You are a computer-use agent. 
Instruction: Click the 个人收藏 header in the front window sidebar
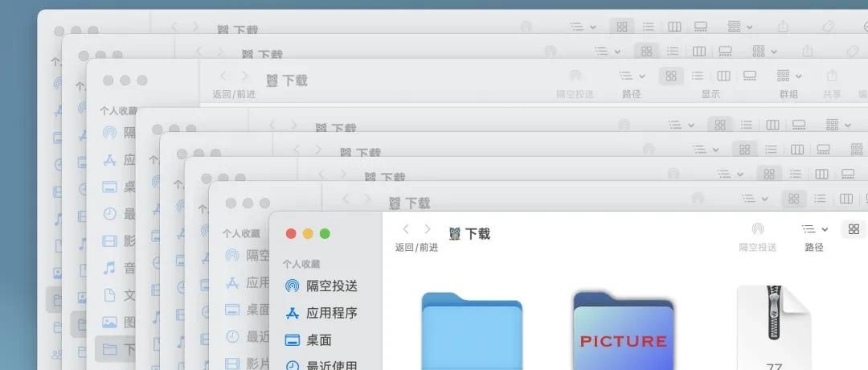[301, 264]
